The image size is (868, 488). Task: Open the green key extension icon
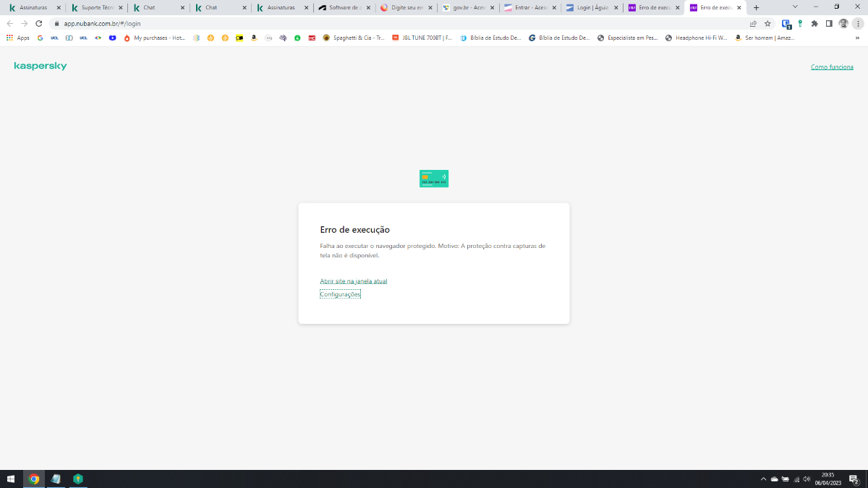(x=801, y=23)
